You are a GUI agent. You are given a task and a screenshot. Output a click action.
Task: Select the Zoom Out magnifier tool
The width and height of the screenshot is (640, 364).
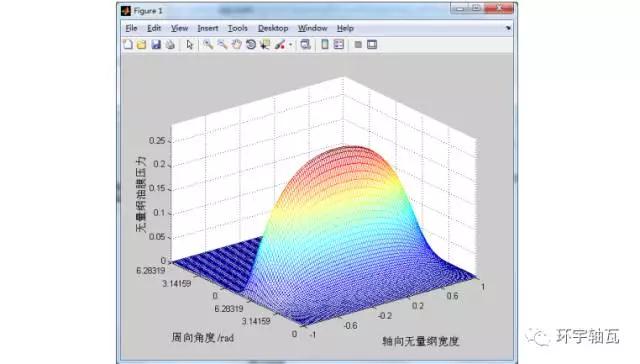(222, 44)
